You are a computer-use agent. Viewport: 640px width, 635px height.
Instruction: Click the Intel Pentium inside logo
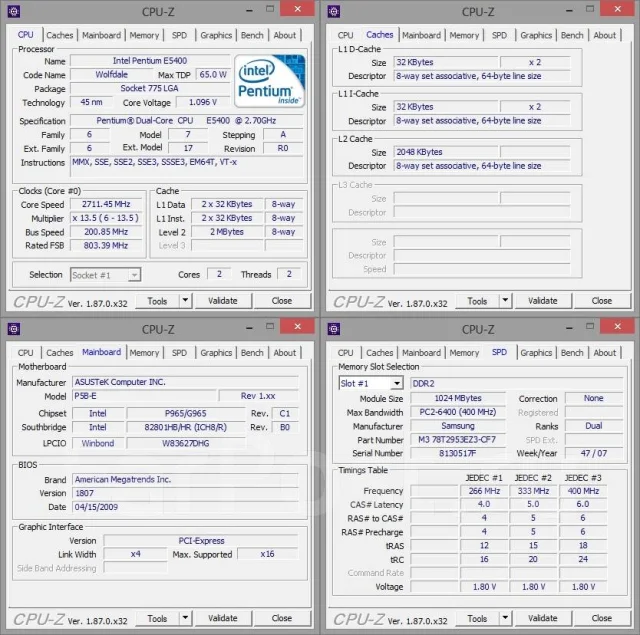(269, 81)
